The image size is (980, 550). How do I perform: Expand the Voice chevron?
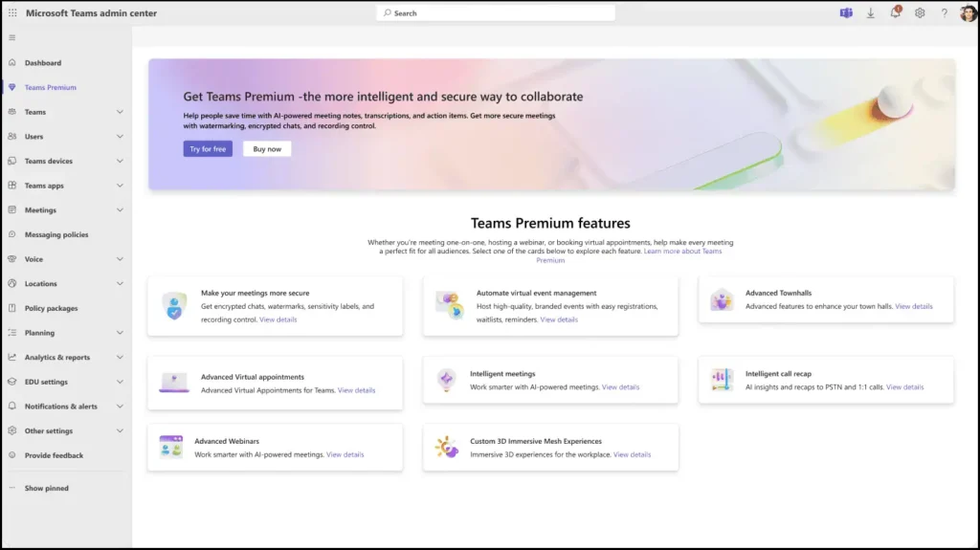pyautogui.click(x=120, y=259)
